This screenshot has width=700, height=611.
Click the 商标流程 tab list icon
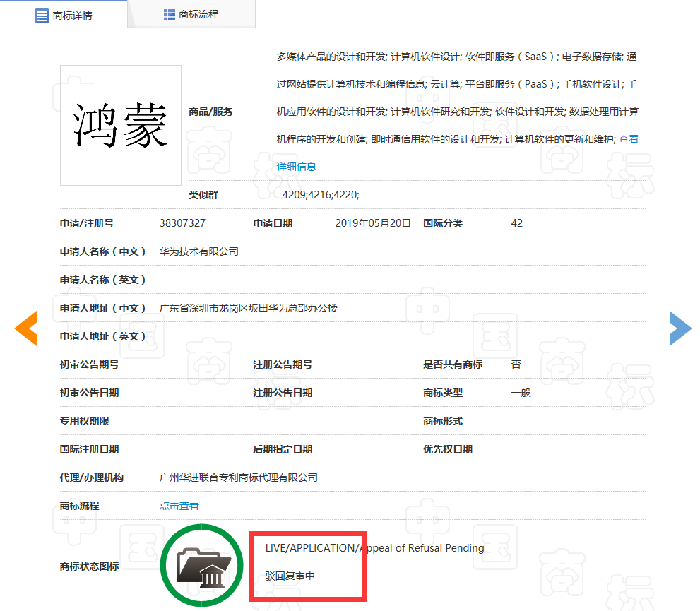170,15
